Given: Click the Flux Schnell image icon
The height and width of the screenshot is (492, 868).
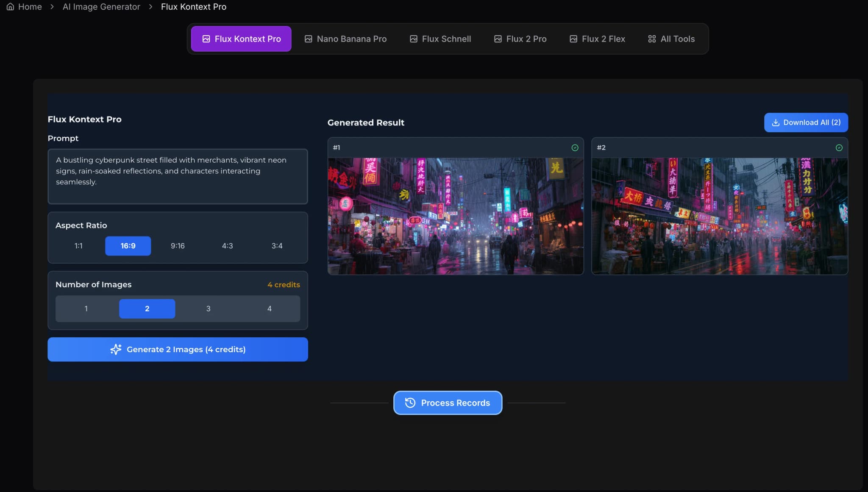Looking at the screenshot, I should 413,39.
